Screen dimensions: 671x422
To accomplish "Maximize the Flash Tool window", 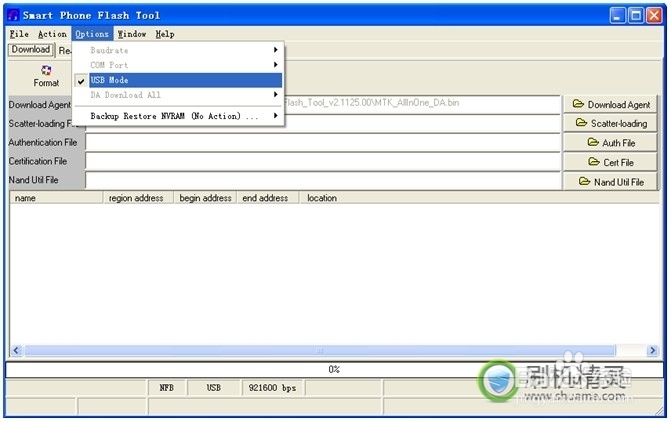I will tap(636, 15).
